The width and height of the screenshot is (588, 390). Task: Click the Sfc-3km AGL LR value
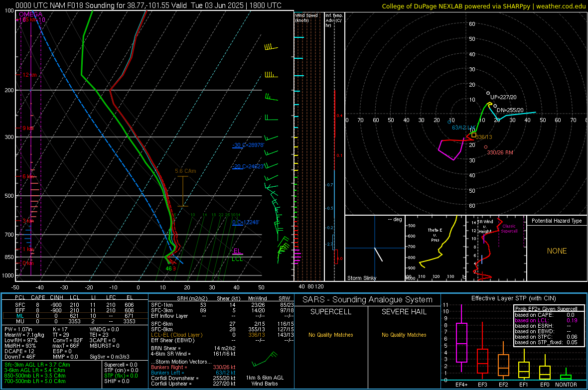click(37, 365)
